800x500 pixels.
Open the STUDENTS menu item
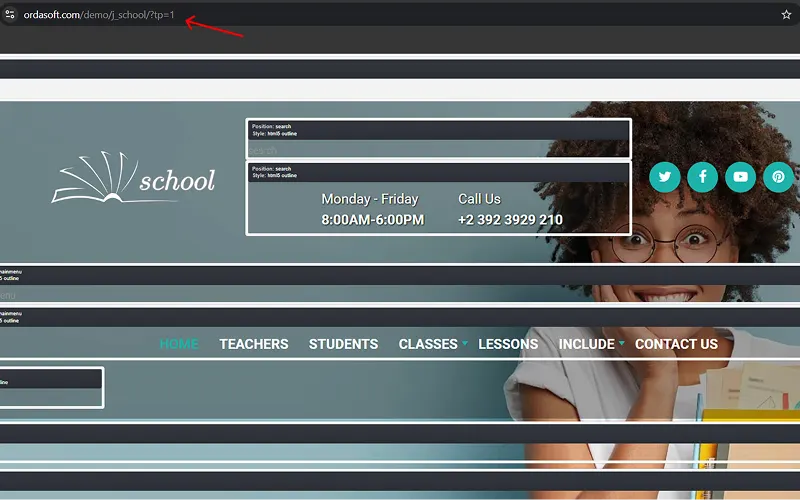tap(343, 344)
